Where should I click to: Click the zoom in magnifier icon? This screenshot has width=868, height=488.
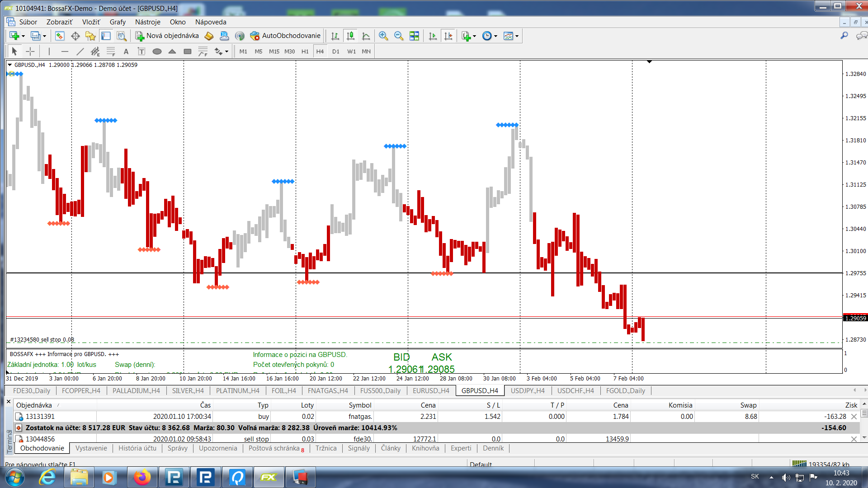[383, 36]
